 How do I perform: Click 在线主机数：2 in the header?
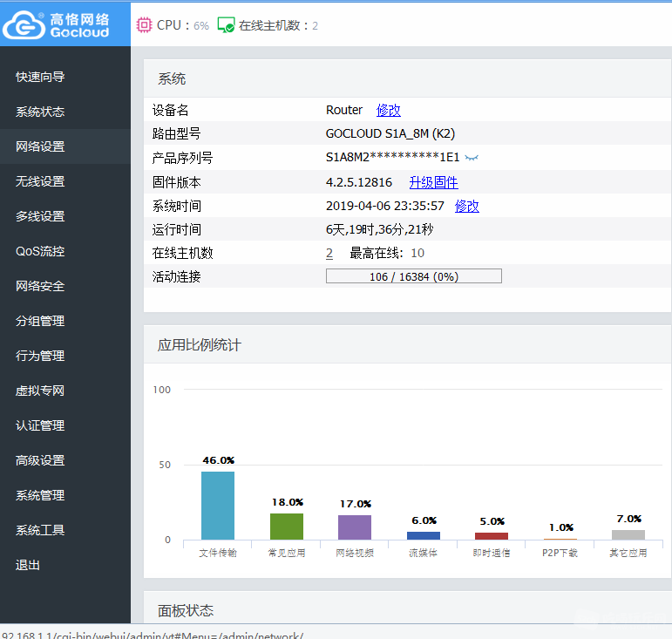tap(278, 25)
